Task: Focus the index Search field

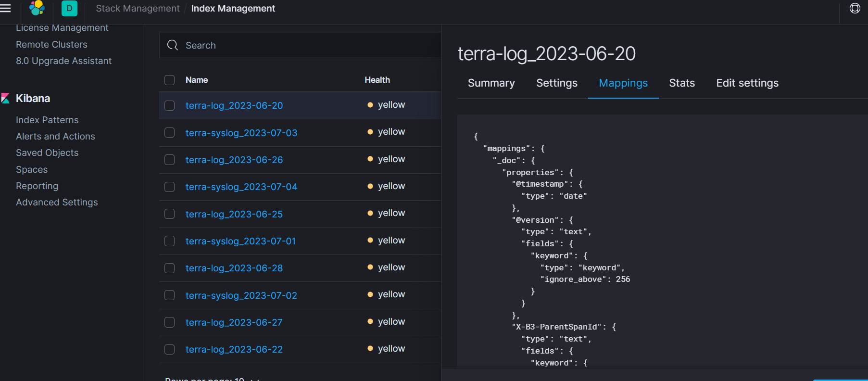Action: tap(308, 45)
